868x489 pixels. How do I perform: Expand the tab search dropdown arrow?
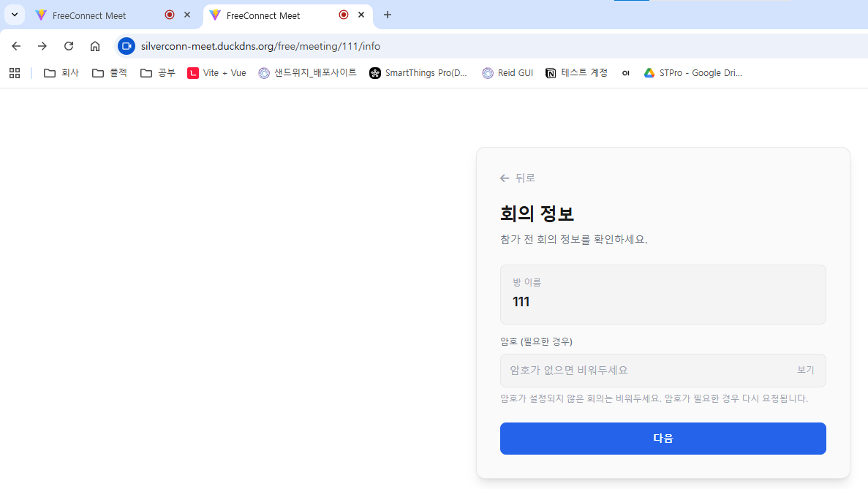pos(15,15)
